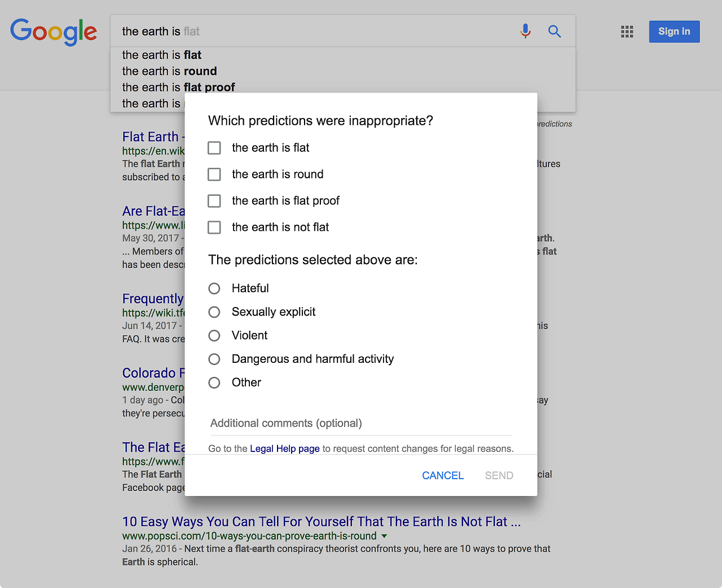Check 'the earth is flat' prediction box
Screen dimensions: 722x588
click(214, 148)
